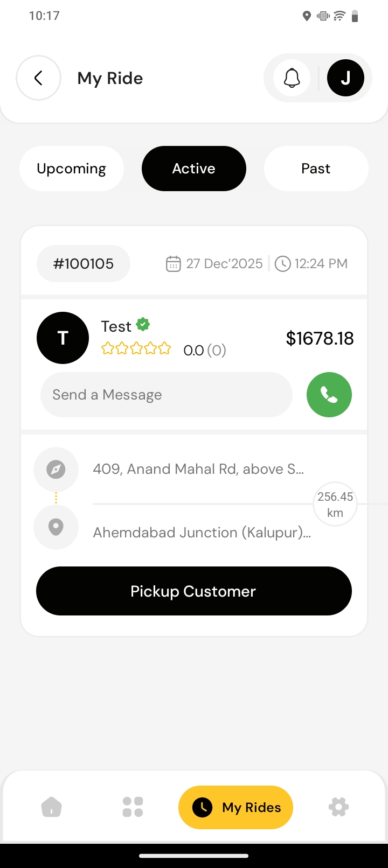Select My Rides in bottom navigation
The width and height of the screenshot is (388, 868).
[x=235, y=807]
